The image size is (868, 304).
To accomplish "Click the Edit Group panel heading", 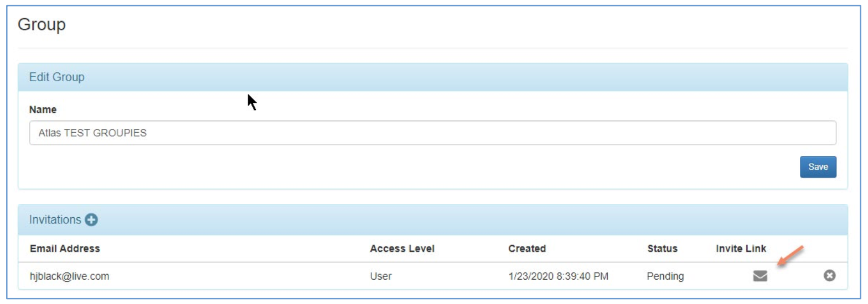I will (x=57, y=77).
